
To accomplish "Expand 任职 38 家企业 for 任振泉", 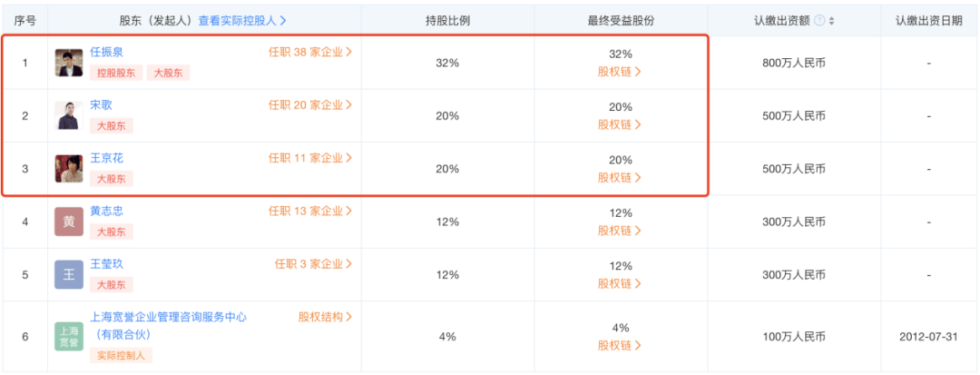I will (x=309, y=52).
